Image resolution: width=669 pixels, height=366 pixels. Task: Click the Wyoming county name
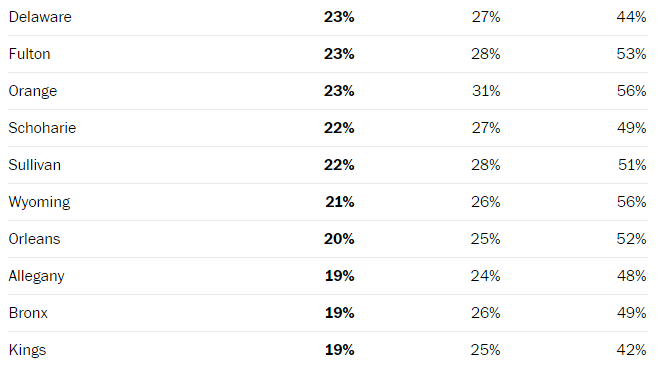(39, 202)
